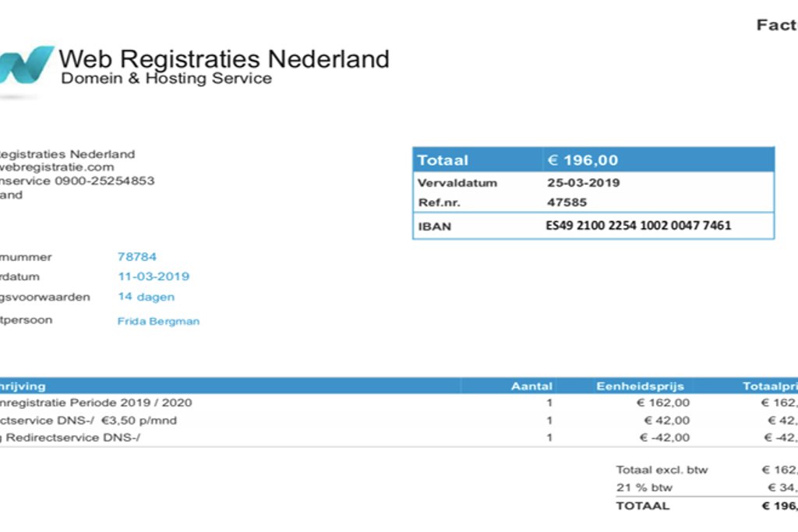Click the € -42,00 unit price
This screenshot has height=532, width=798.
(663, 438)
